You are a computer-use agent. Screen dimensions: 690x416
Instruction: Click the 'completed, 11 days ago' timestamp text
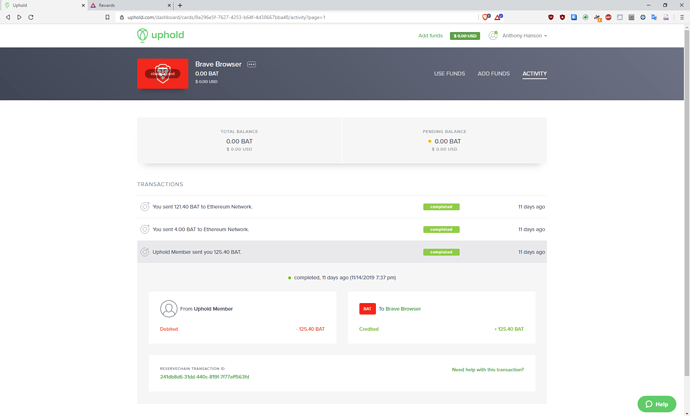click(x=345, y=278)
